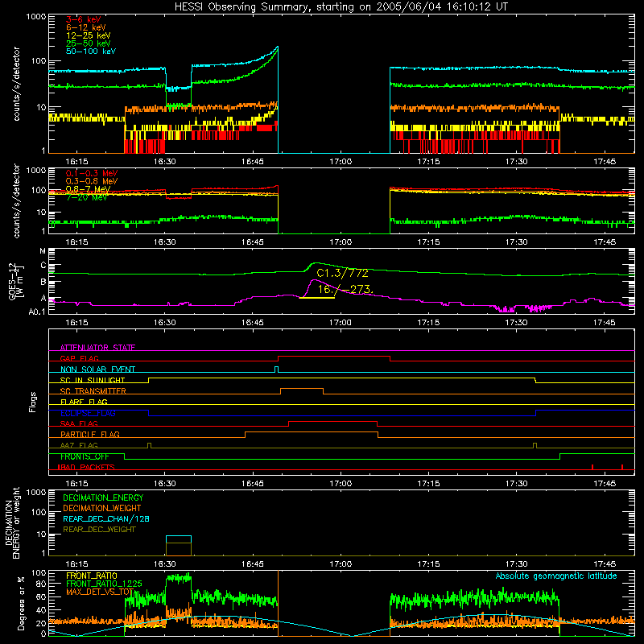This screenshot has height=644, width=644.
Task: Click the 0.1-0.3 MeV legend label
Action: (x=92, y=173)
